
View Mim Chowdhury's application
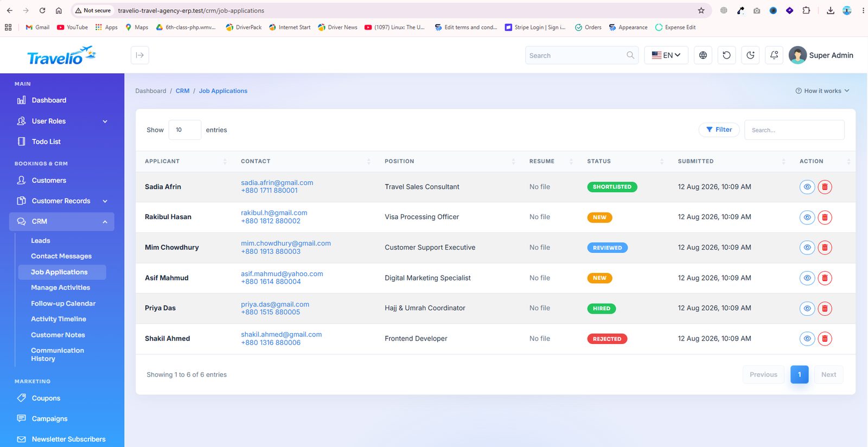(x=807, y=247)
